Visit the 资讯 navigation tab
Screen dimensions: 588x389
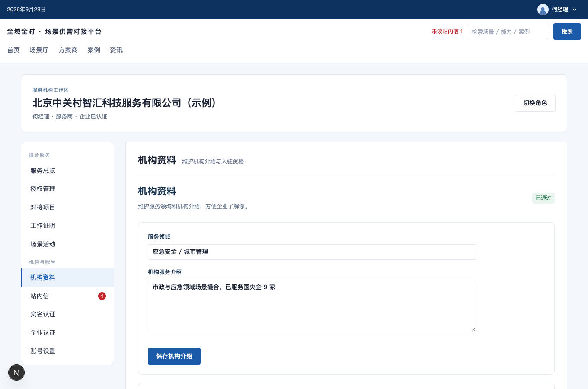coord(116,50)
